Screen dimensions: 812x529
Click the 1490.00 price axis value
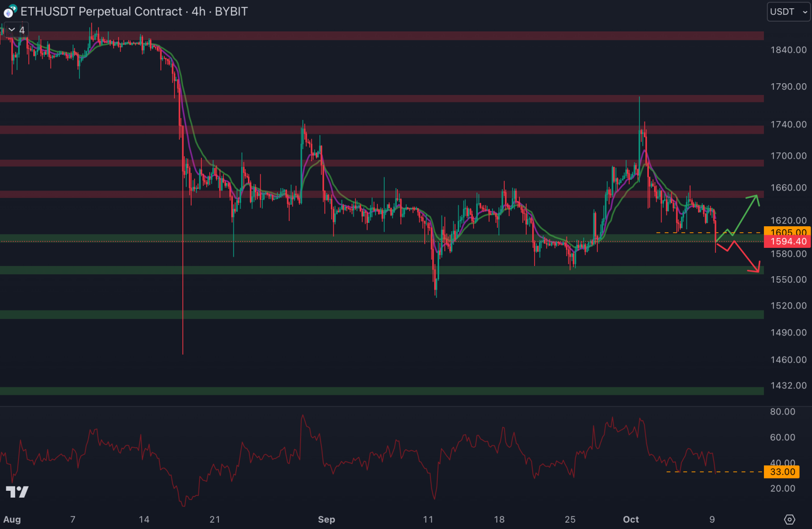click(x=788, y=333)
